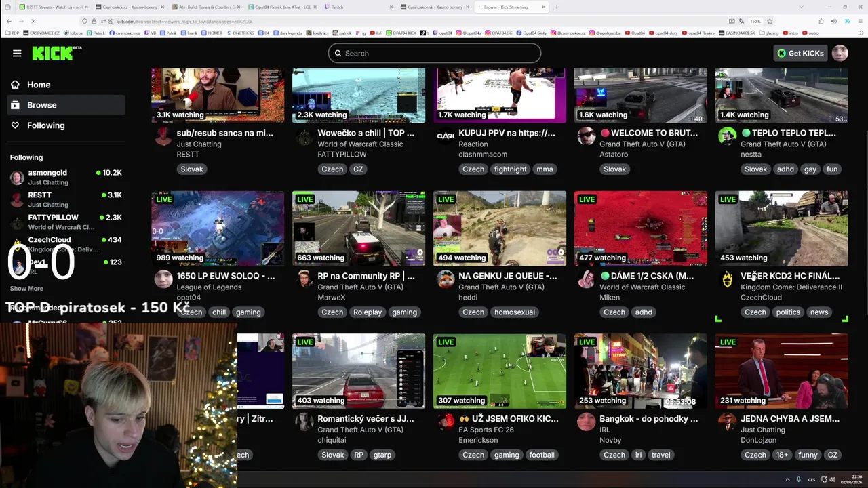Open Following in sidebar
Image resolution: width=868 pixels, height=488 pixels.
(x=65, y=125)
